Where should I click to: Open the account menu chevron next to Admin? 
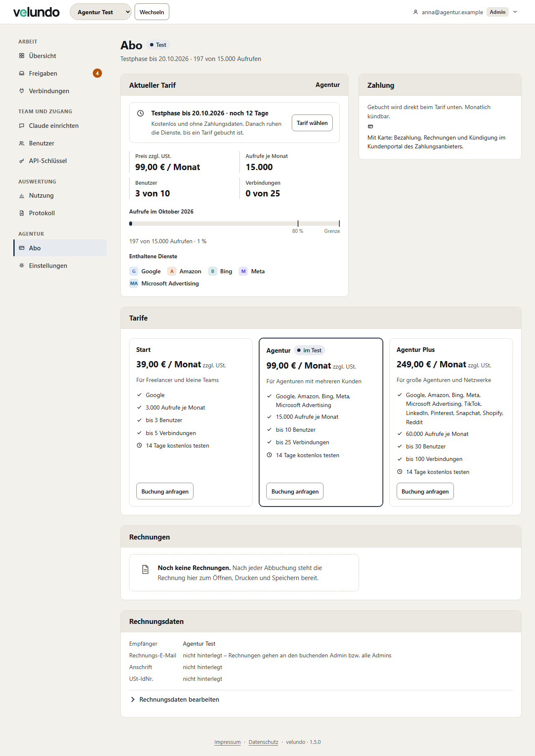click(x=515, y=12)
